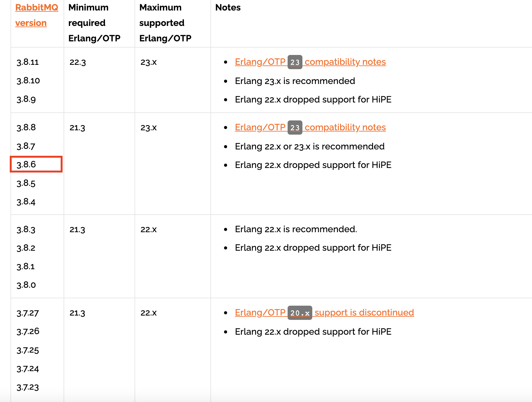Click "Erlang 22.x or 23.x is recommended" note
Screen dimensions: 532x402
(310, 146)
